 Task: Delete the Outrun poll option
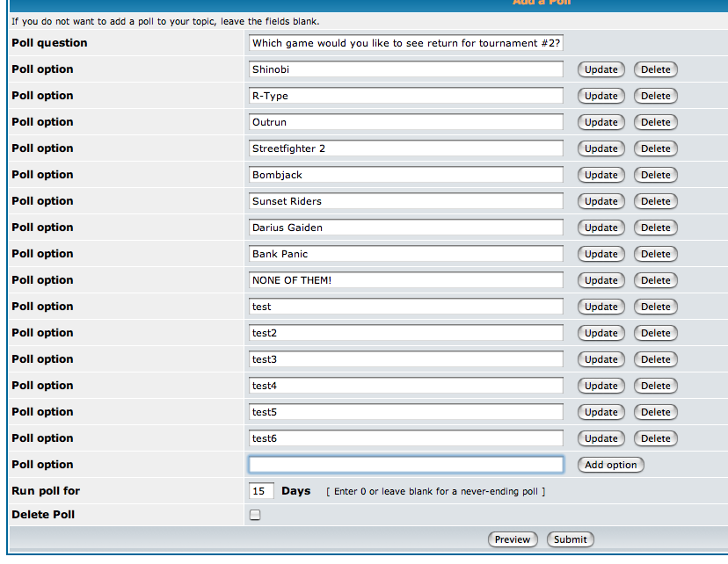[x=656, y=122]
